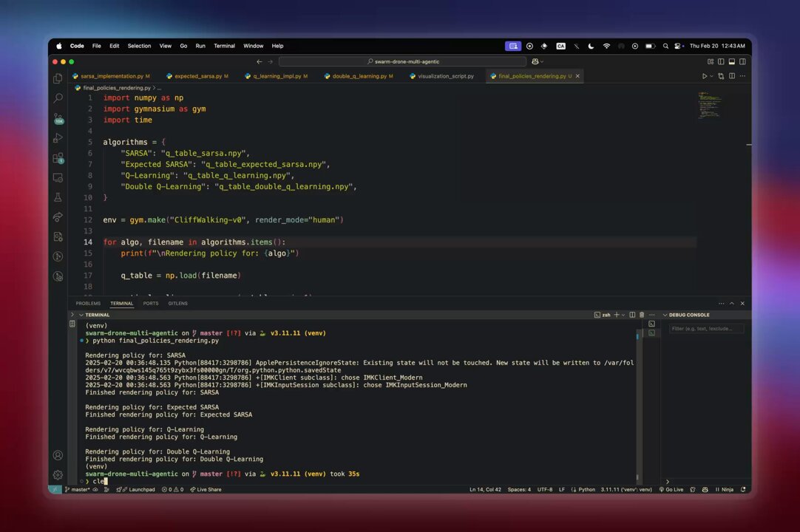The image size is (800, 532).
Task: Click Launchpad in the status bar
Action: tap(136, 490)
